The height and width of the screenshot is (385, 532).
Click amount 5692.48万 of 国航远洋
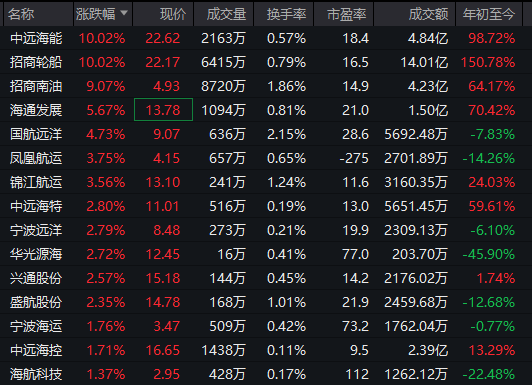pyautogui.click(x=416, y=134)
